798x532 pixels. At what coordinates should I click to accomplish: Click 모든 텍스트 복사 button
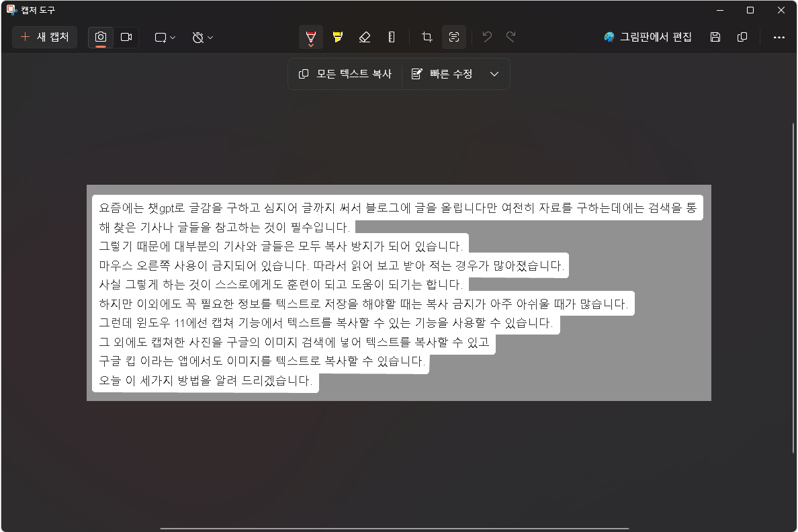[345, 74]
